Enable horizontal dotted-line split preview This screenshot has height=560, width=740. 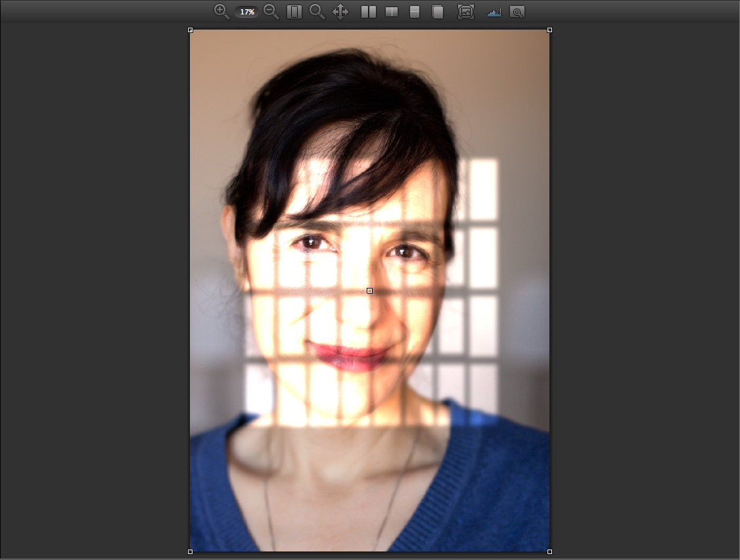pos(415,12)
